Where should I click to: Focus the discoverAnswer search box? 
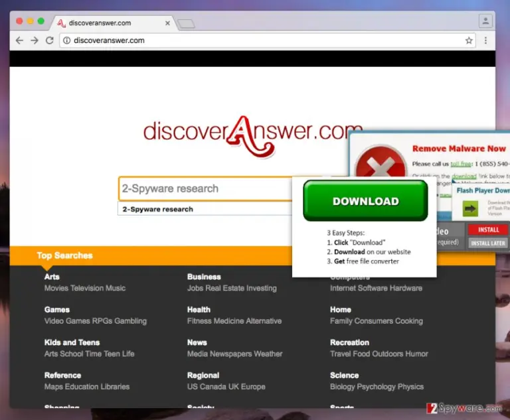[206, 188]
